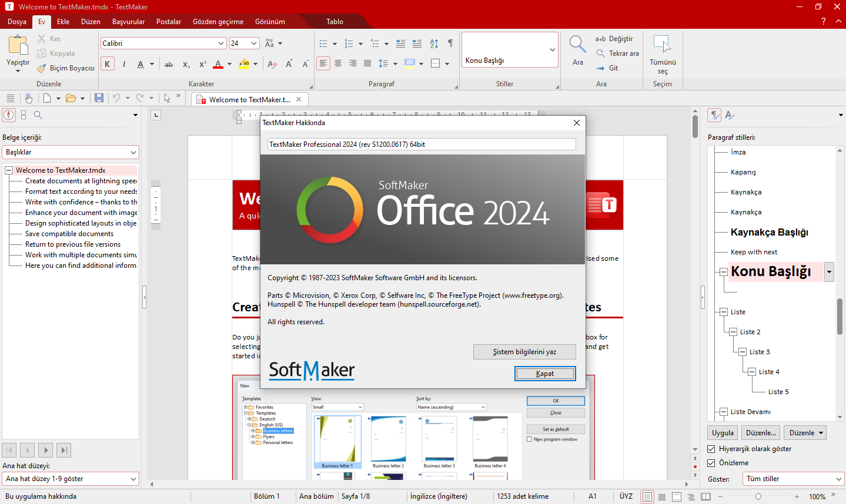The image size is (846, 504).
Task: Apply strikethrough formatting
Action: (169, 64)
